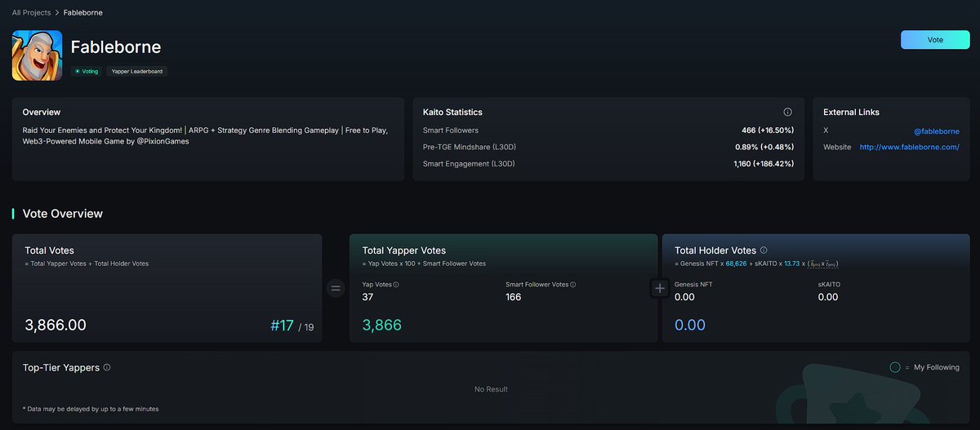Image resolution: width=980 pixels, height=430 pixels.
Task: Click the Fableborne game logo thumbnail
Action: (x=38, y=55)
